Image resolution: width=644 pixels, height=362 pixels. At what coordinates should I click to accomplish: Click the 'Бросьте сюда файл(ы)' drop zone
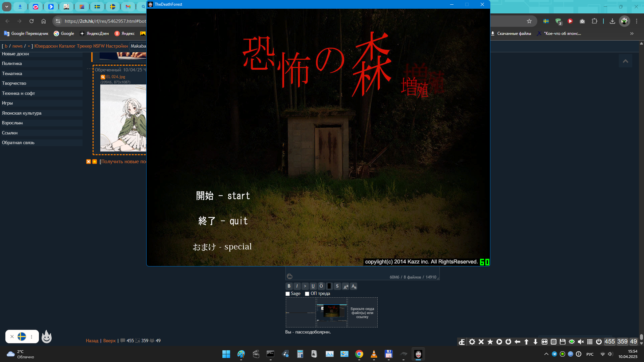pyautogui.click(x=362, y=312)
